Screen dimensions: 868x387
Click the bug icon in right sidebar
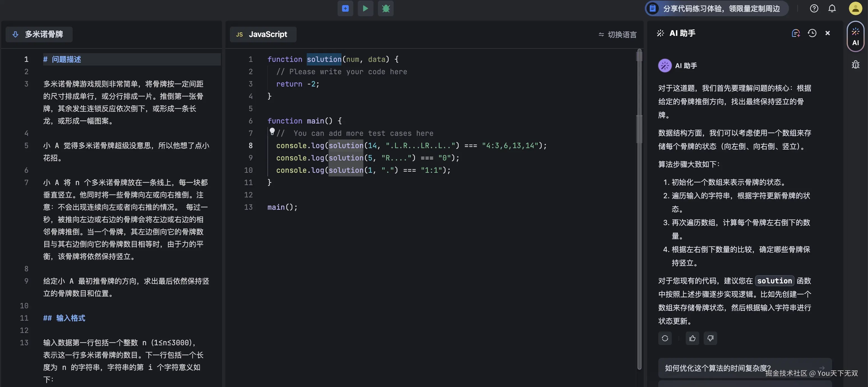coord(856,65)
